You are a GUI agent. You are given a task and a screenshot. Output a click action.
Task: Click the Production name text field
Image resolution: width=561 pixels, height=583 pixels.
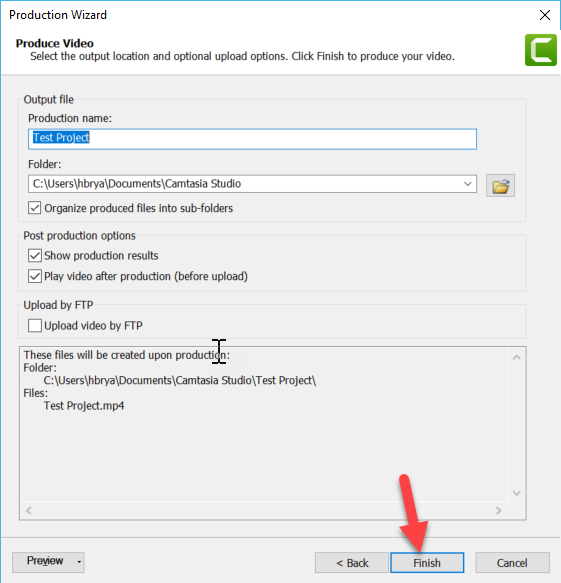pyautogui.click(x=252, y=139)
